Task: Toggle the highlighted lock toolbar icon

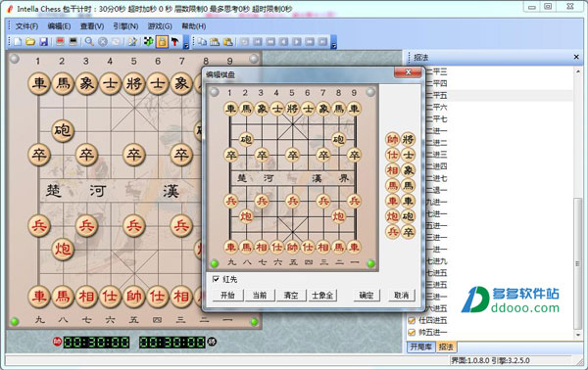Action: pyautogui.click(x=162, y=41)
